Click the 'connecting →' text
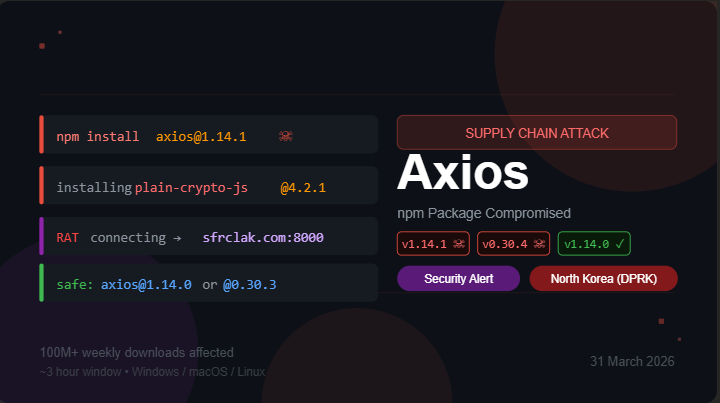Viewport: 720px width, 403px height. tap(136, 237)
